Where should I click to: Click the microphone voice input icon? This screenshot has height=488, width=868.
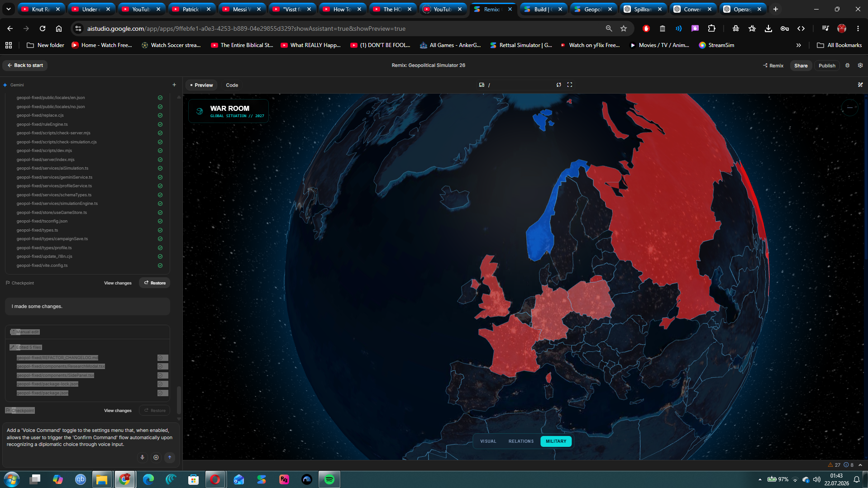click(142, 457)
